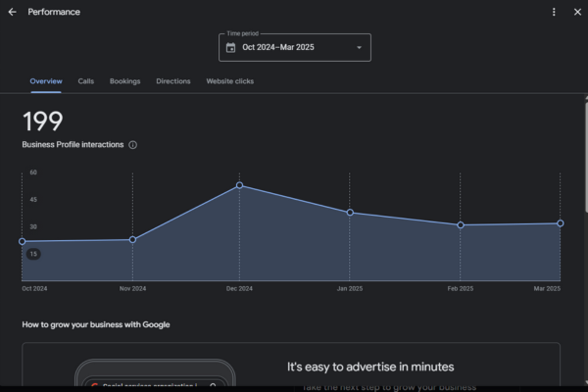Select the Mar 2025 data point on chart
The image size is (588, 392).
pos(561,223)
